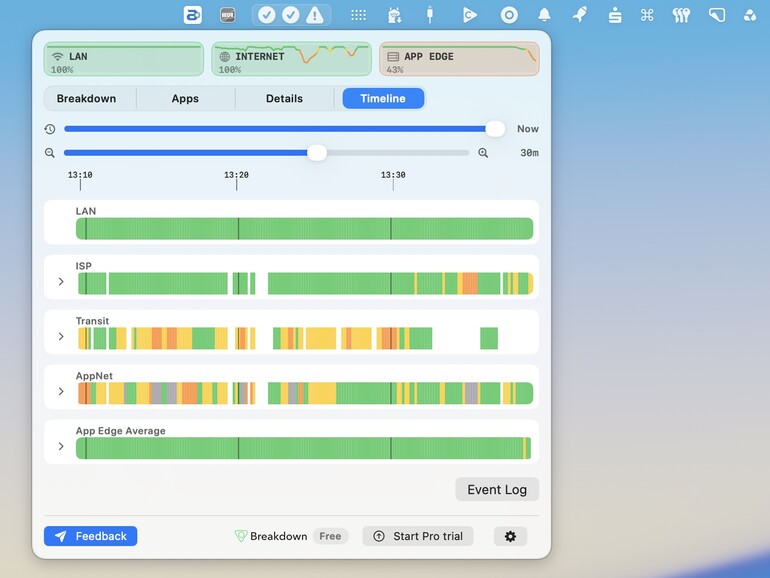Click the Breakdown logo label at bottom
Screen dimensions: 770x578
(271, 536)
